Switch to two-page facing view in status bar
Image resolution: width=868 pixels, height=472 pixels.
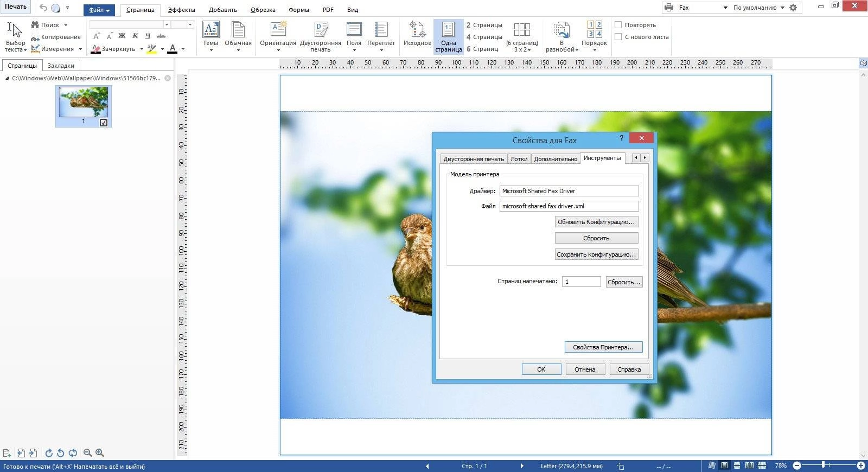[749, 466]
